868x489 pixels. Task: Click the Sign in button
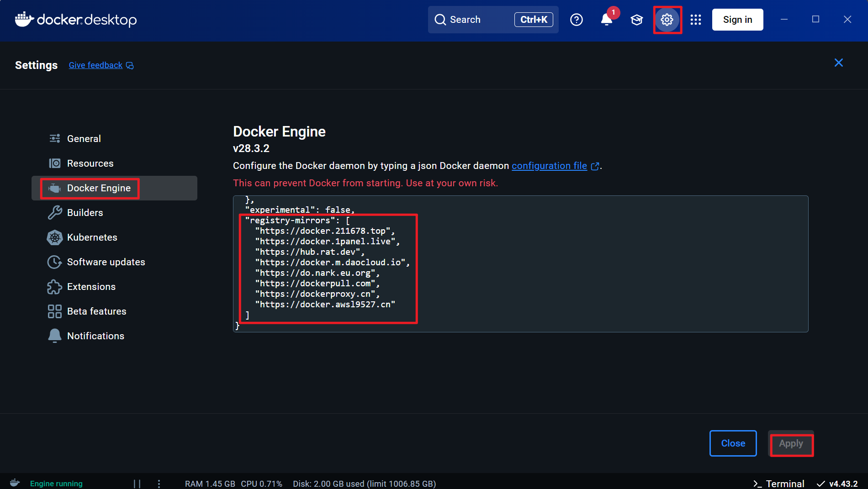click(x=737, y=20)
